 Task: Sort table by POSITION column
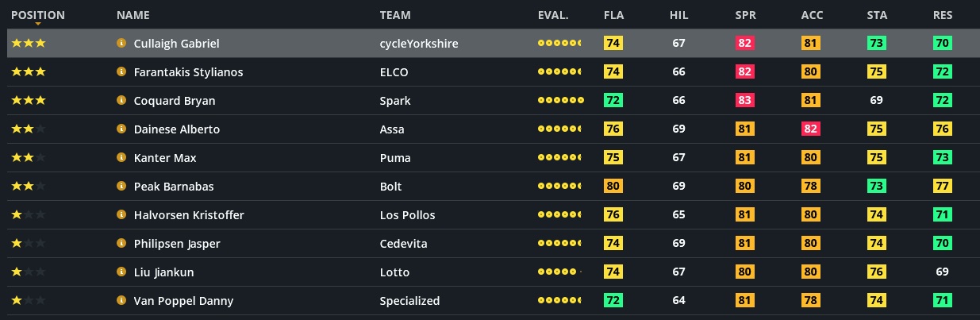click(x=38, y=15)
